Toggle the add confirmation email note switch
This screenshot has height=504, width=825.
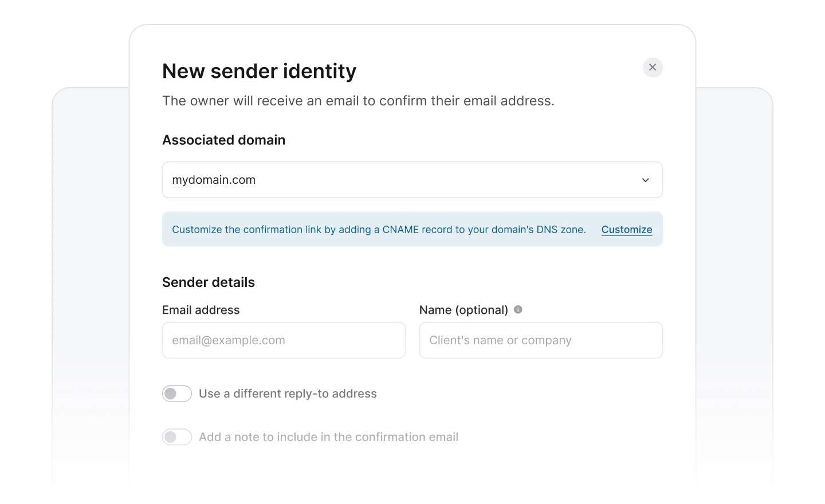176,437
